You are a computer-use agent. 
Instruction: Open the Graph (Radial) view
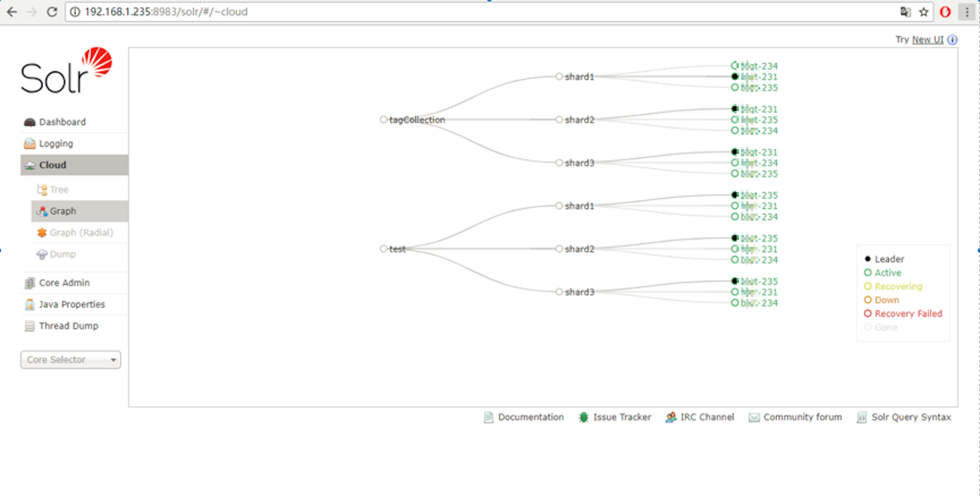(81, 233)
